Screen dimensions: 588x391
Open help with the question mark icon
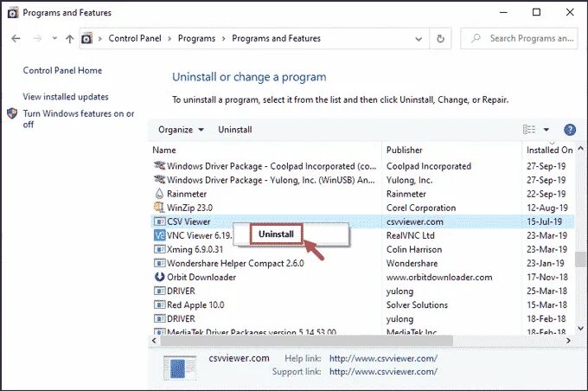pyautogui.click(x=570, y=130)
